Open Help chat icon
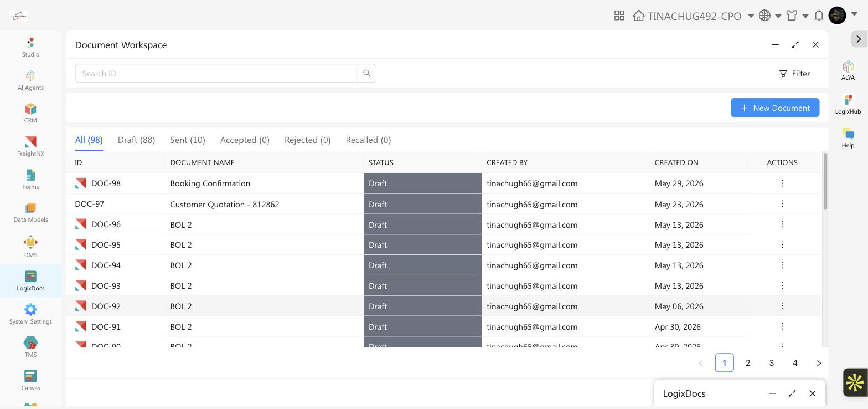Image resolution: width=868 pixels, height=409 pixels. click(848, 138)
